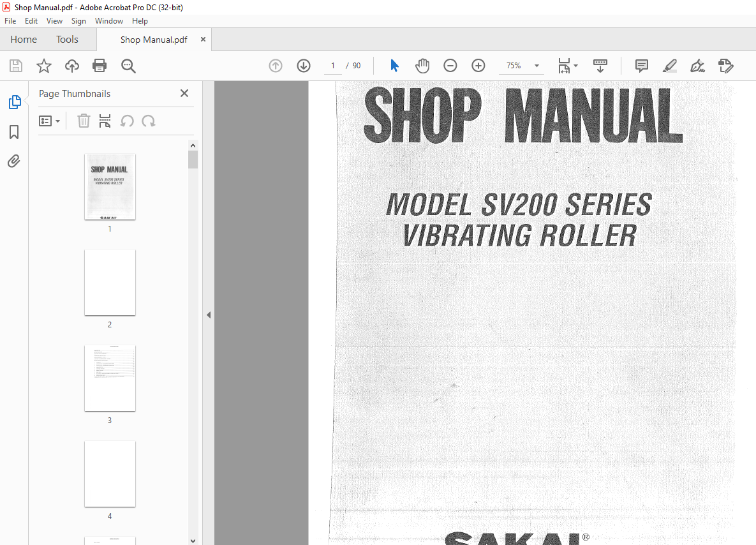Expand the fit page options arrow
The width and height of the screenshot is (756, 545).
[575, 66]
